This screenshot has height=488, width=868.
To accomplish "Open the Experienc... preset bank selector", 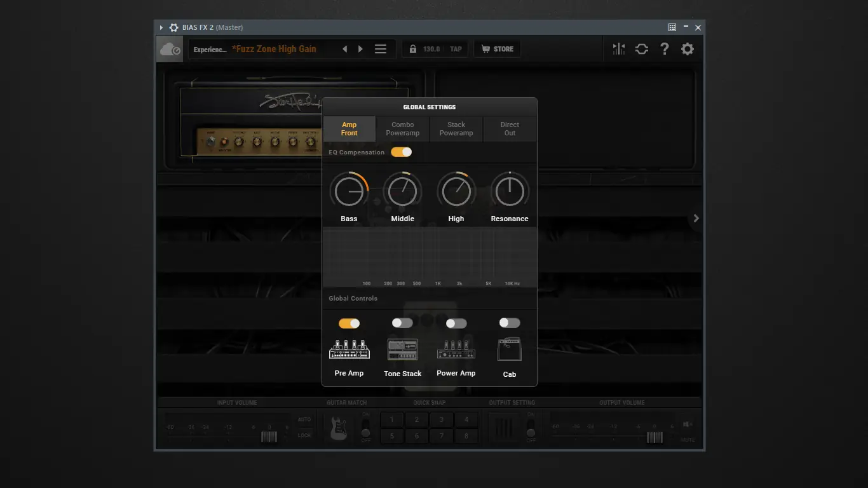I will (210, 49).
